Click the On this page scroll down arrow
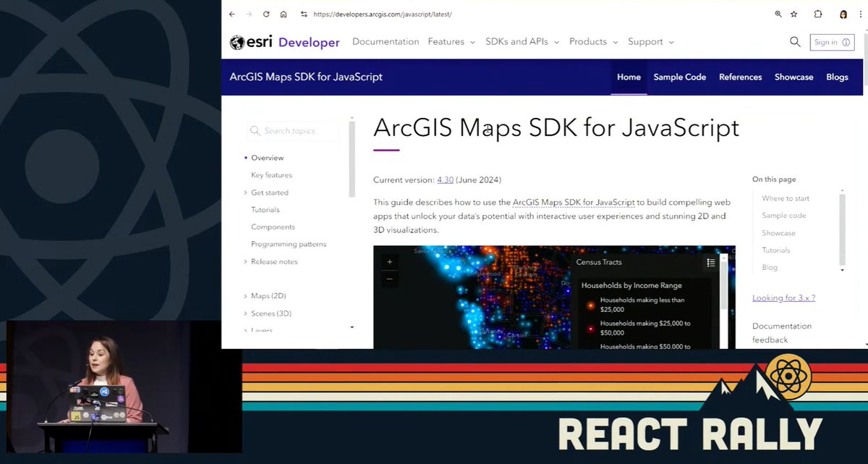868x464 pixels. pos(842,270)
